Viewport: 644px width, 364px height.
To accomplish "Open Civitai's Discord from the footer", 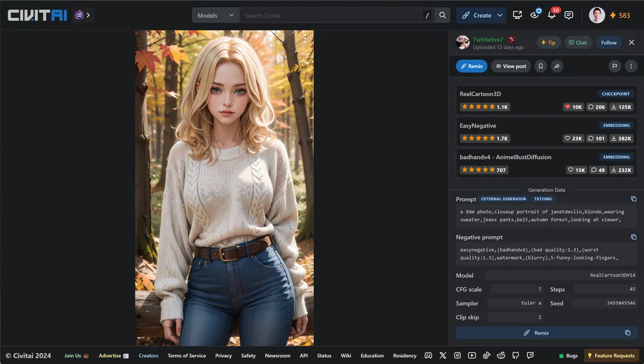I will (x=428, y=355).
